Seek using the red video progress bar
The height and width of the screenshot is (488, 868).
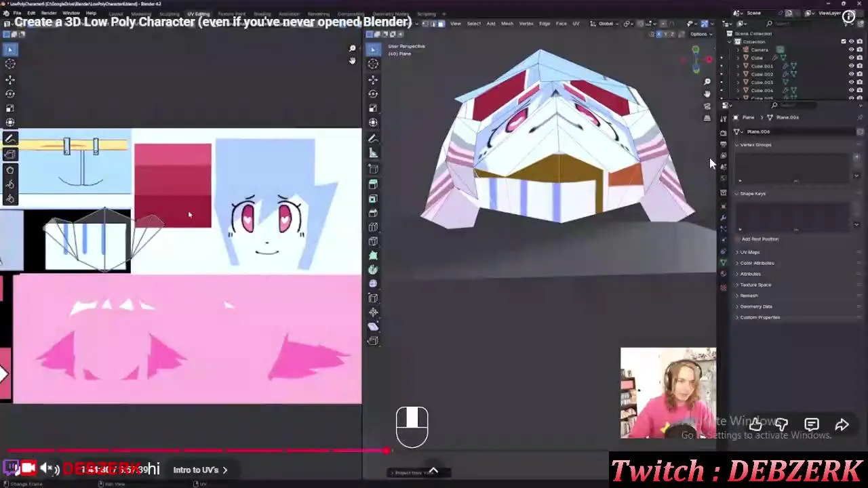[197, 451]
